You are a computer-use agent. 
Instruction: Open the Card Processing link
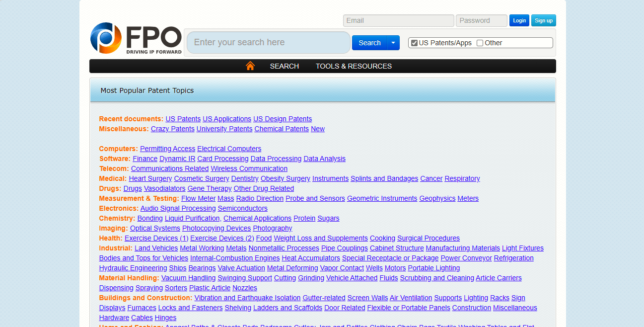coord(223,159)
